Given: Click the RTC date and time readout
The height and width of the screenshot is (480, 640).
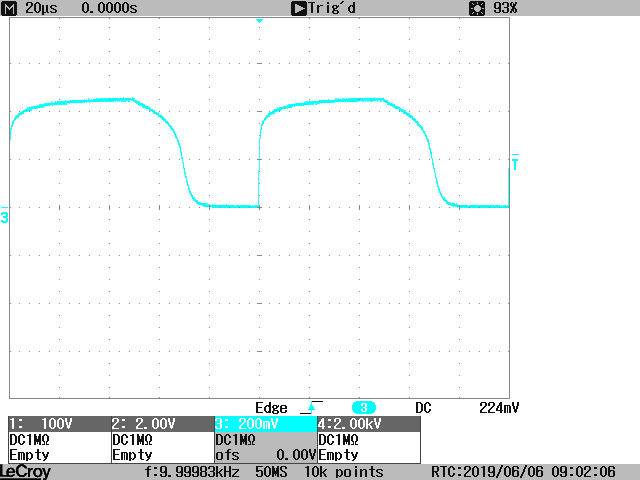Looking at the screenshot, I should coord(523,472).
